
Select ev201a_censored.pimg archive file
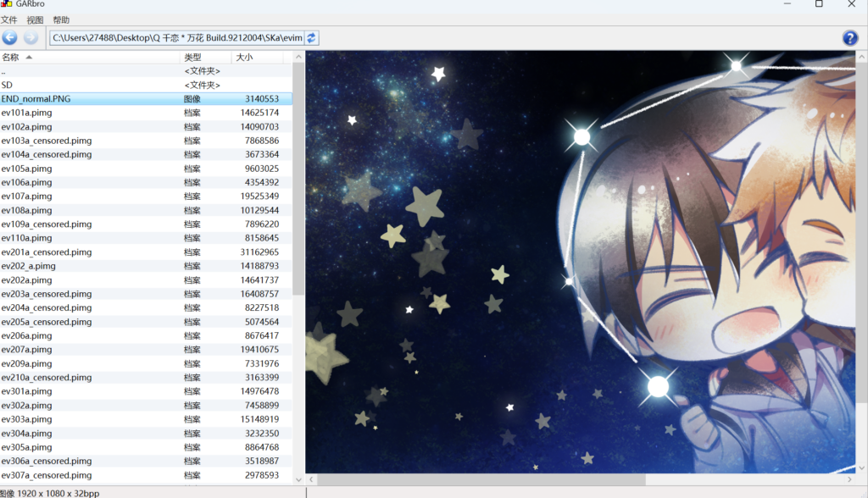pyautogui.click(x=47, y=252)
